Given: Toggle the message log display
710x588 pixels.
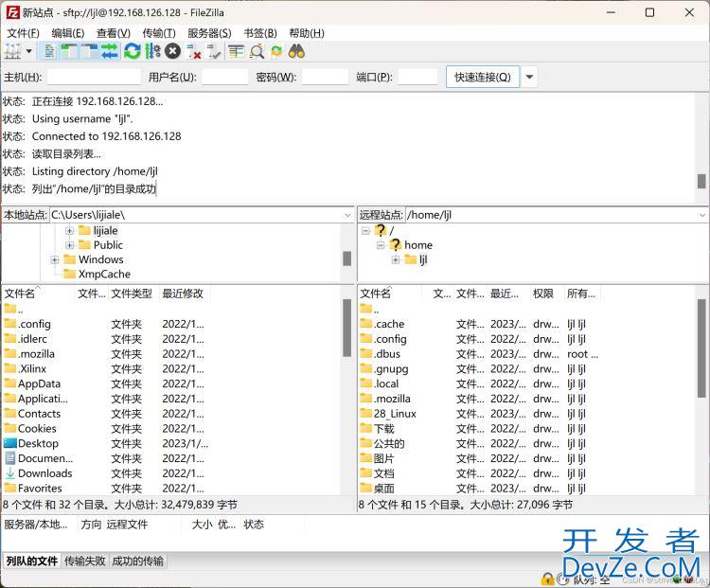Looking at the screenshot, I should click(49, 52).
